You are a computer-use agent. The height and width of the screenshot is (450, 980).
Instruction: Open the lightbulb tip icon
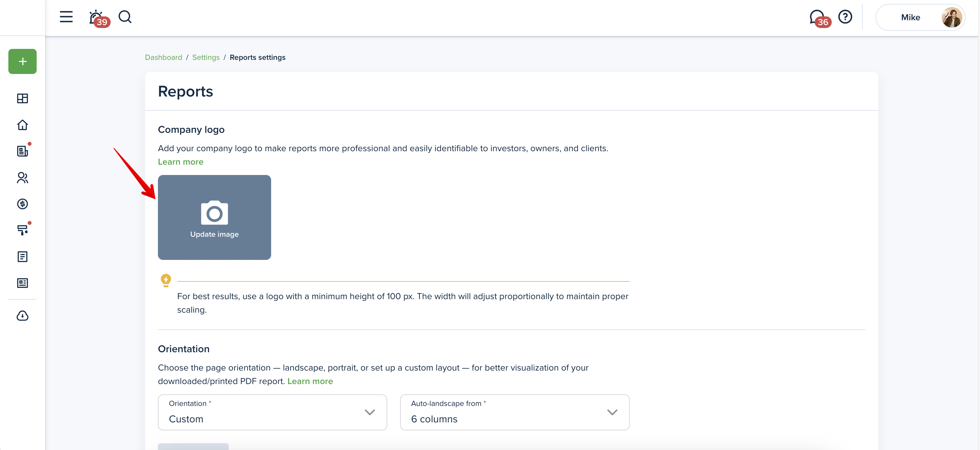pyautogui.click(x=166, y=280)
